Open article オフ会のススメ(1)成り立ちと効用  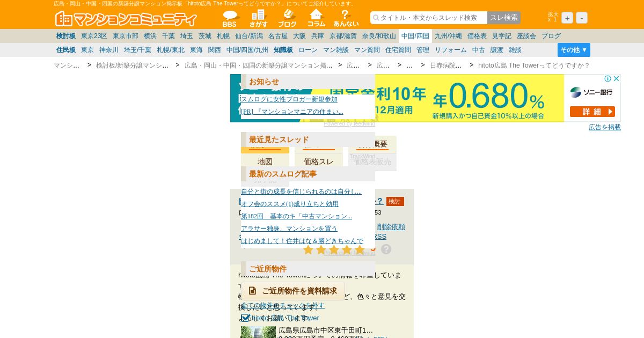pyautogui.click(x=290, y=204)
